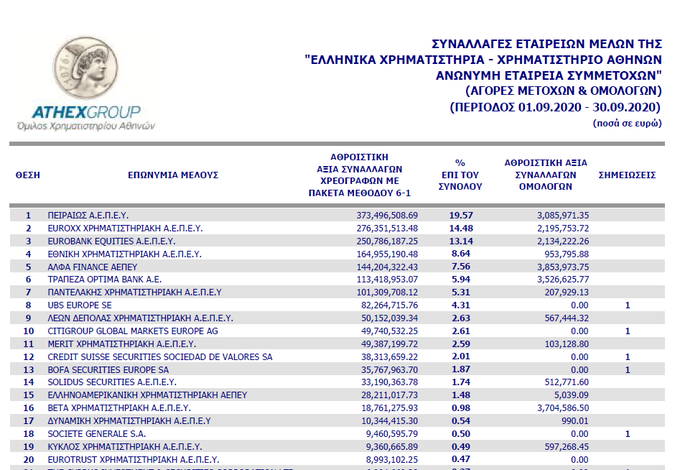Select transaction value 276,351,513.48
This screenshot has height=470, width=680.
(x=387, y=228)
